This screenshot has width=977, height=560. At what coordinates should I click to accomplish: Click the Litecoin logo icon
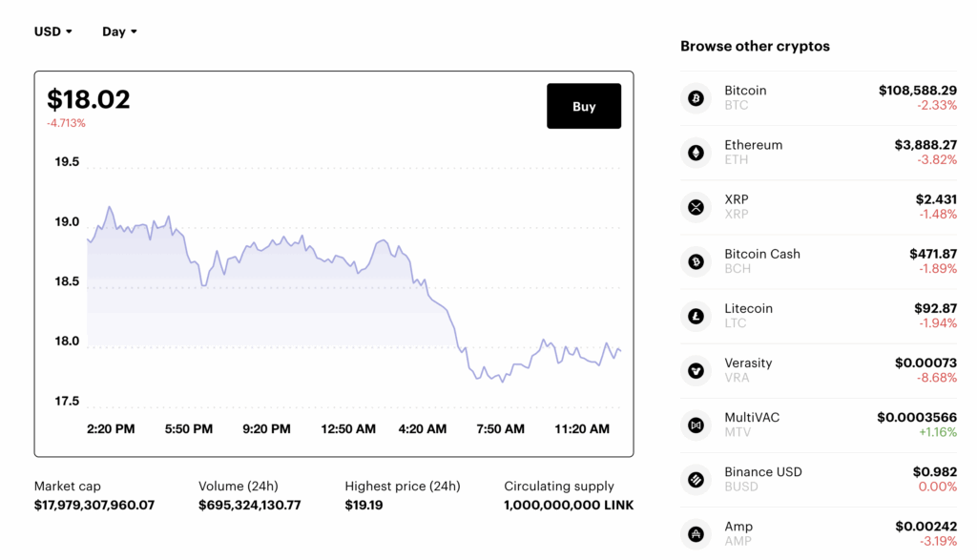tap(696, 316)
